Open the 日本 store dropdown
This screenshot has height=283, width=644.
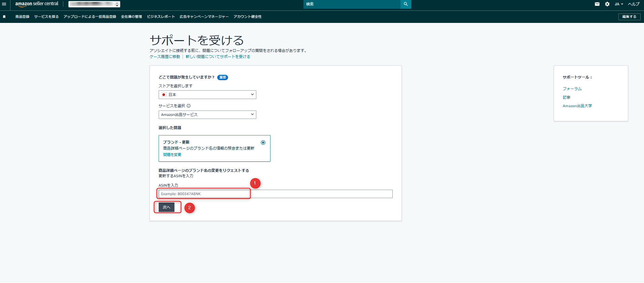[207, 95]
